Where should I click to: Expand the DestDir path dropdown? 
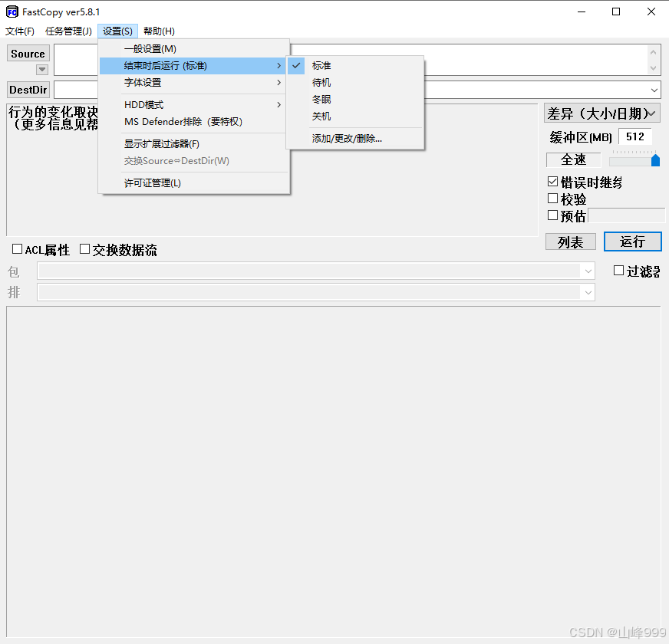[654, 90]
